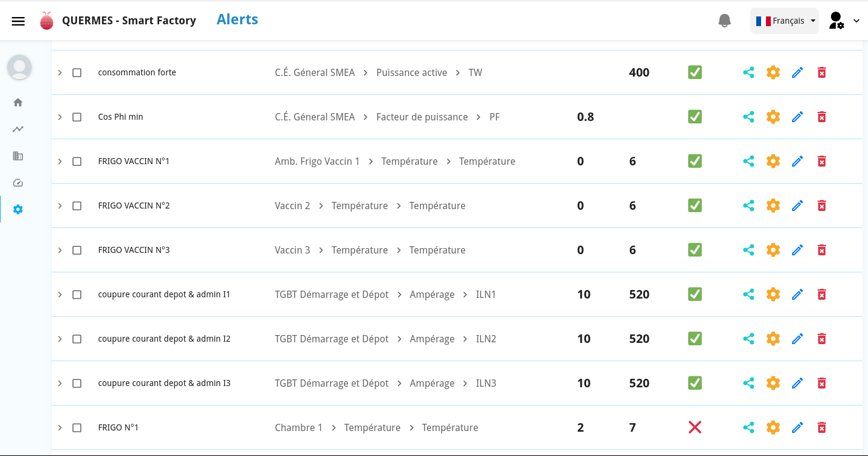
Task: Select checkbox for consommation forte
Action: tap(77, 72)
